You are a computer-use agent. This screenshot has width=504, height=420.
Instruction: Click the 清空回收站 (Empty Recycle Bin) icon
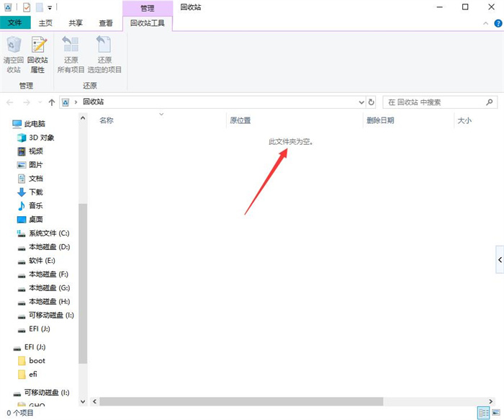14,54
